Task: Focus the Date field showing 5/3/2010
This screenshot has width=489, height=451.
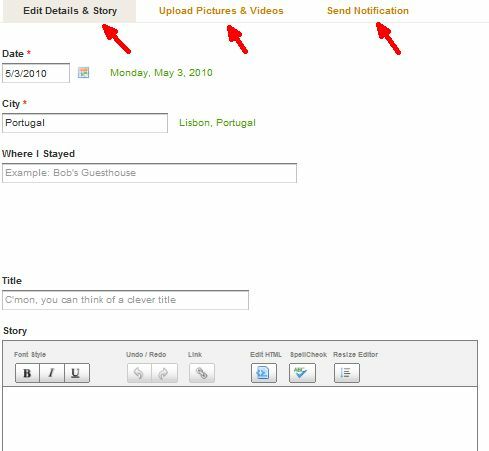Action: [x=36, y=73]
